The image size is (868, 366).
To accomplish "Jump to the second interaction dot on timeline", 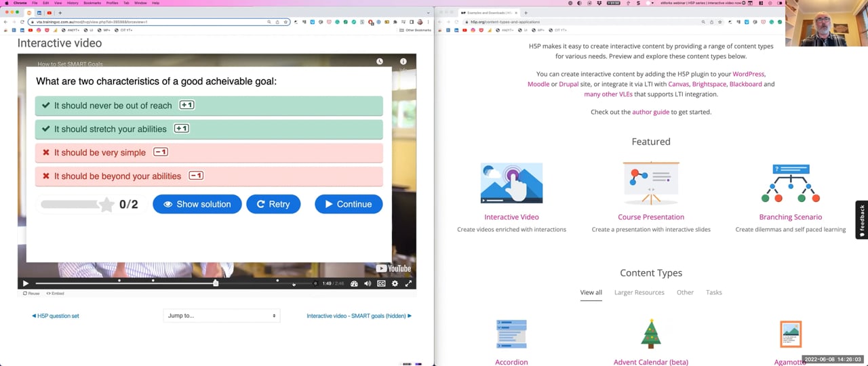I will click(153, 281).
